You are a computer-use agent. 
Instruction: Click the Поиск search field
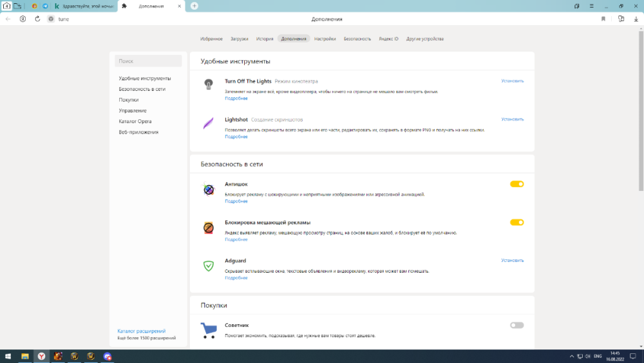148,61
